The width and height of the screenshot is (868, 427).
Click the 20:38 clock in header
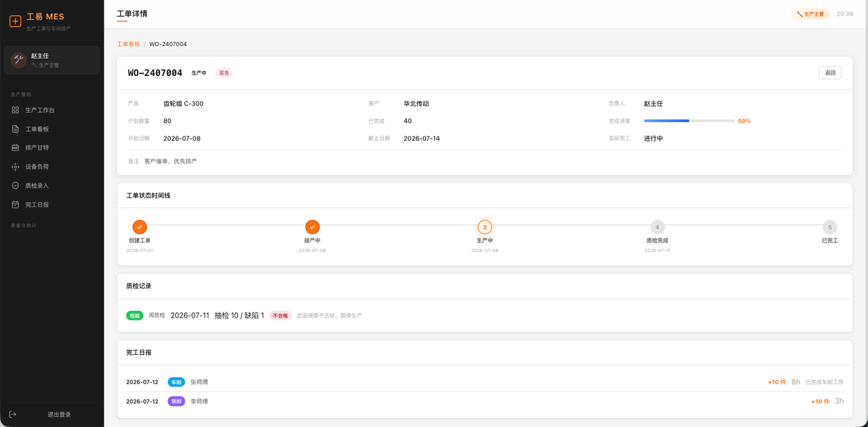(x=845, y=14)
